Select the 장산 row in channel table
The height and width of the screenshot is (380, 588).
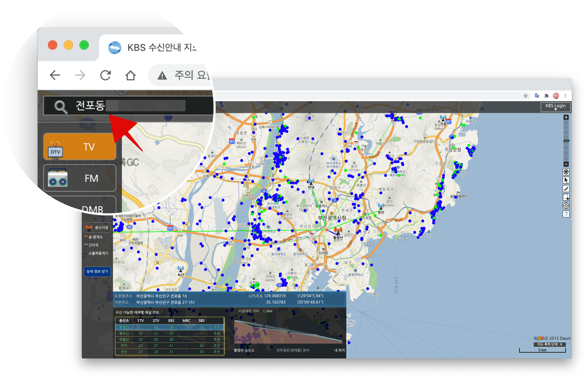pyautogui.click(x=169, y=352)
